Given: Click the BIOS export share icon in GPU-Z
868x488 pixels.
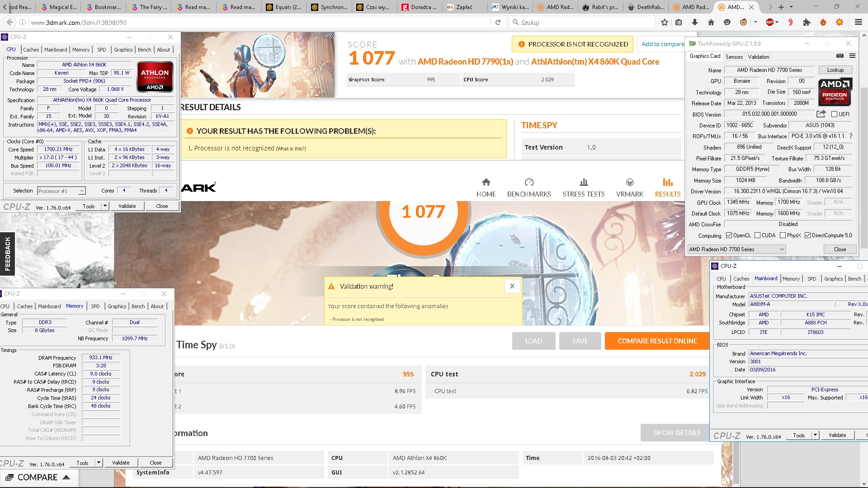Looking at the screenshot, I should [821, 114].
